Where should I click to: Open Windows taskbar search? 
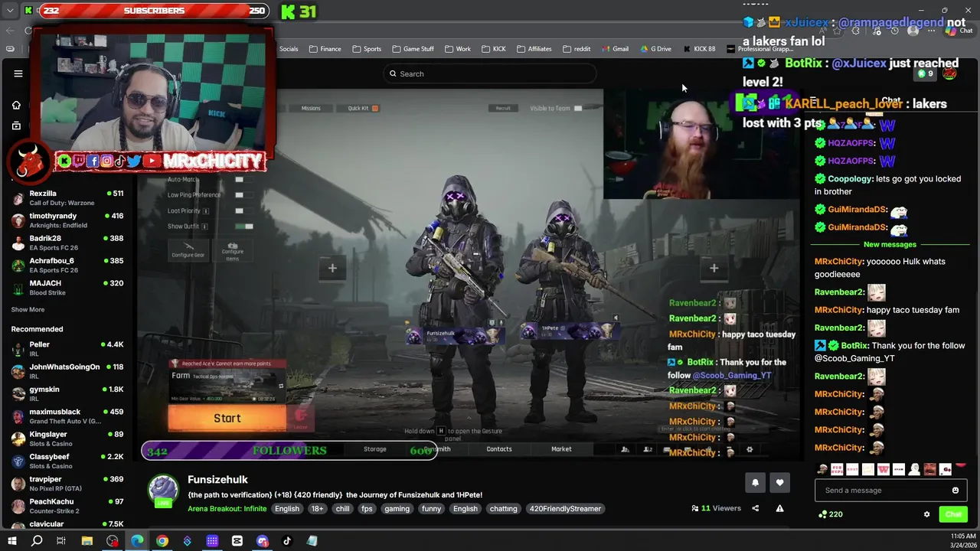tap(37, 541)
